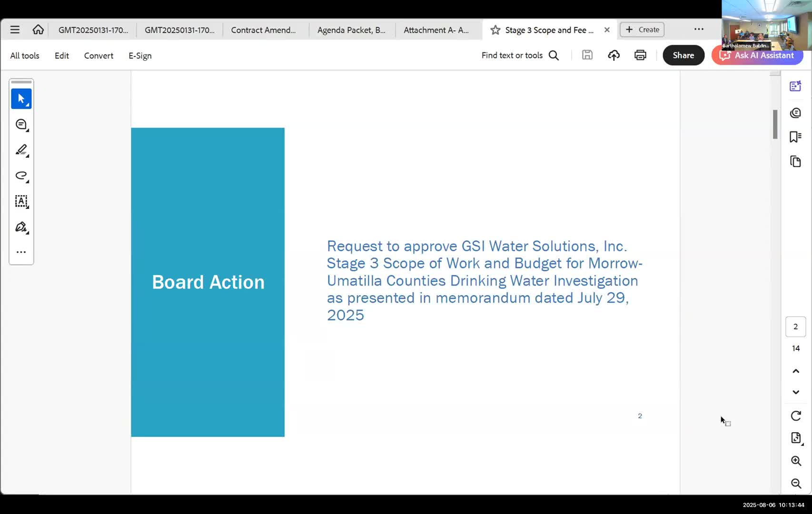812x514 pixels.
Task: Go to the Home view
Action: [38, 30]
